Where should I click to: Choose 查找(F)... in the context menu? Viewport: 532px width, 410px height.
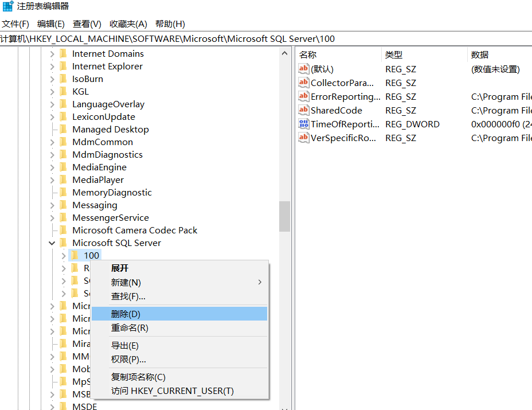179,296
